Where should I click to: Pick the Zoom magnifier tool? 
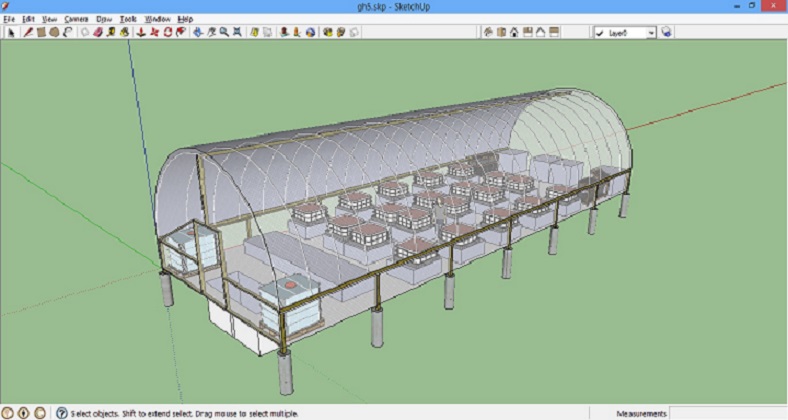224,33
